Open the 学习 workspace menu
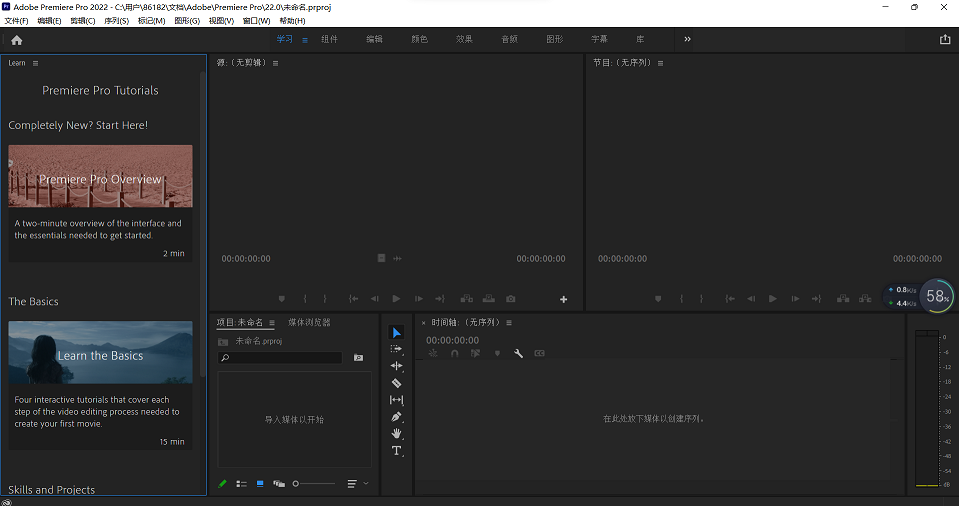This screenshot has width=959, height=506. pos(305,40)
